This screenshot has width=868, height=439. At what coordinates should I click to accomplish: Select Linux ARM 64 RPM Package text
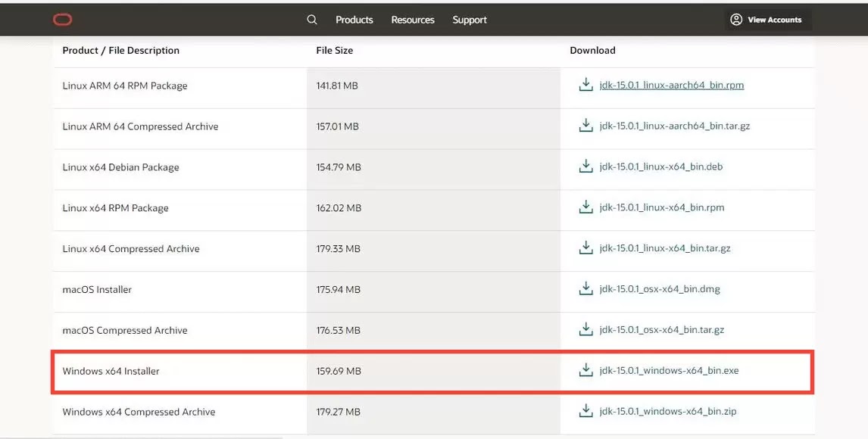[125, 86]
